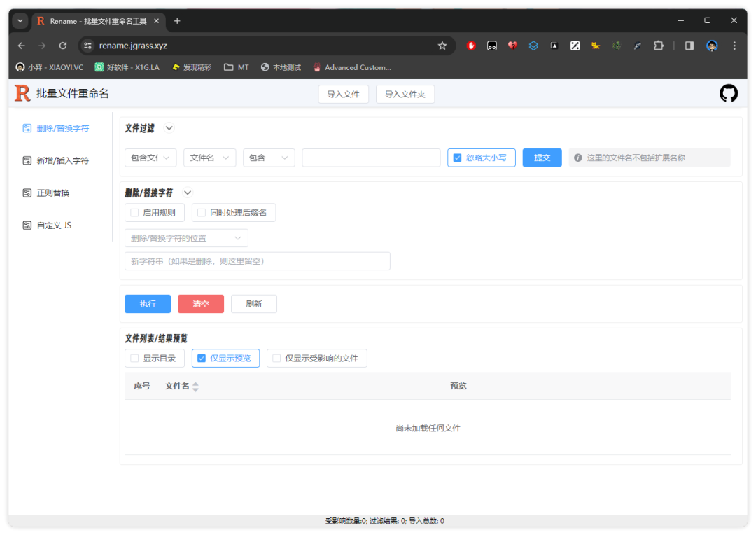The image size is (756, 535).
Task: Sort by the 文件名 column sort arrows
Action: tap(195, 387)
